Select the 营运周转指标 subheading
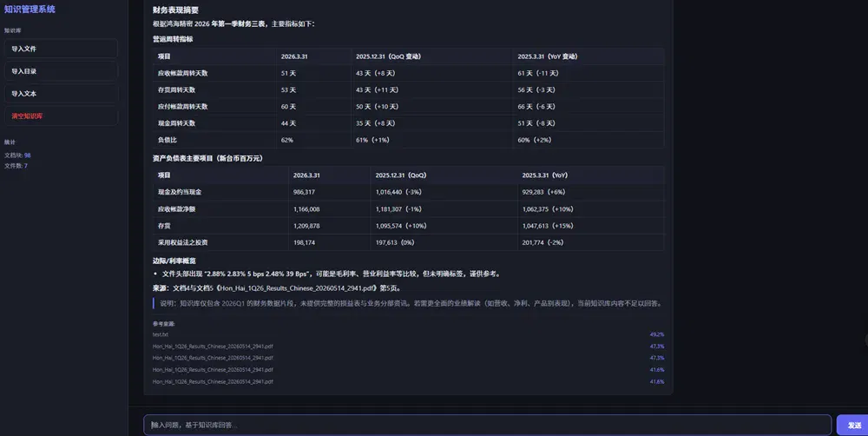Screen dimensions: 868x436 click(173, 39)
